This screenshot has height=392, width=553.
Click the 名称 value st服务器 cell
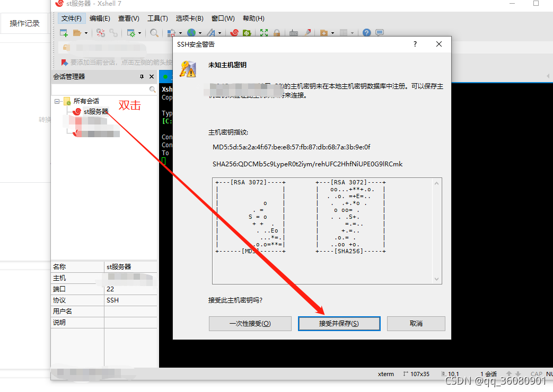[130, 267]
